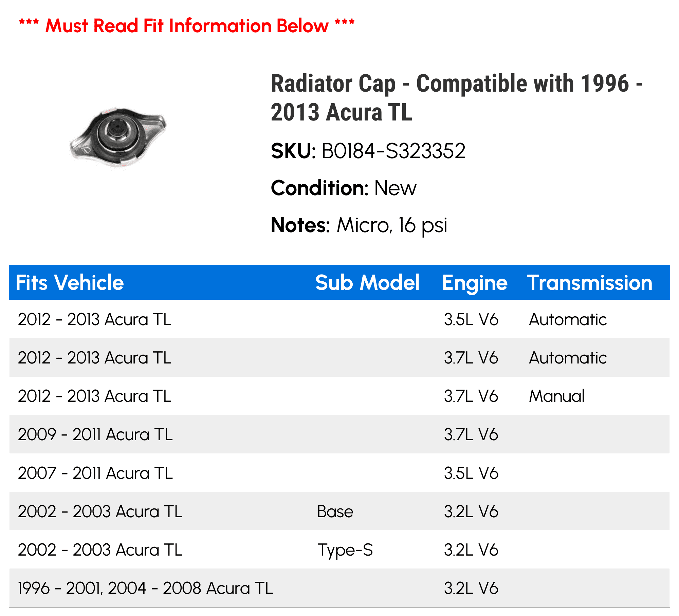The height and width of the screenshot is (616, 679).
Task: Click the 3.7L V6 Automatic row's transmission cell
Action: pyautogui.click(x=568, y=358)
